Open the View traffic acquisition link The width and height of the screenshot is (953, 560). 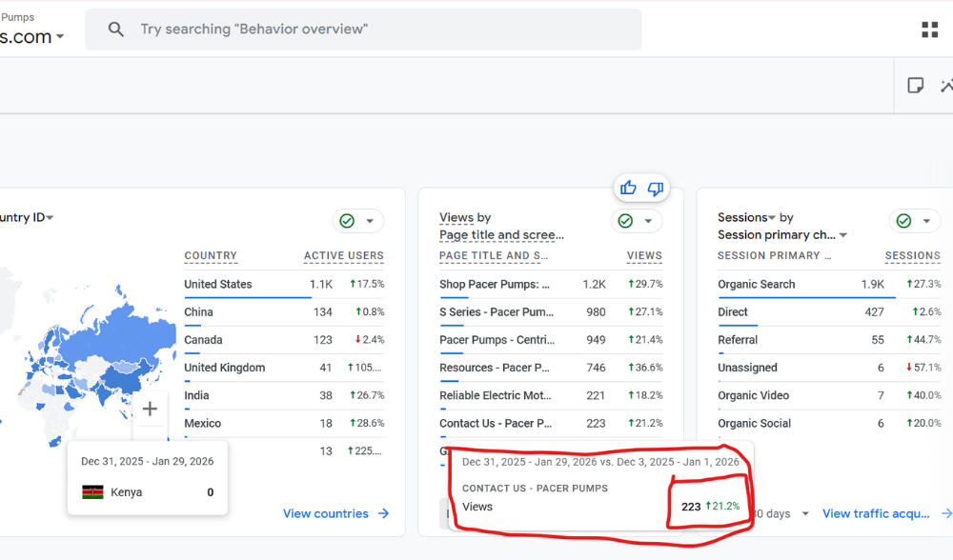coord(876,513)
